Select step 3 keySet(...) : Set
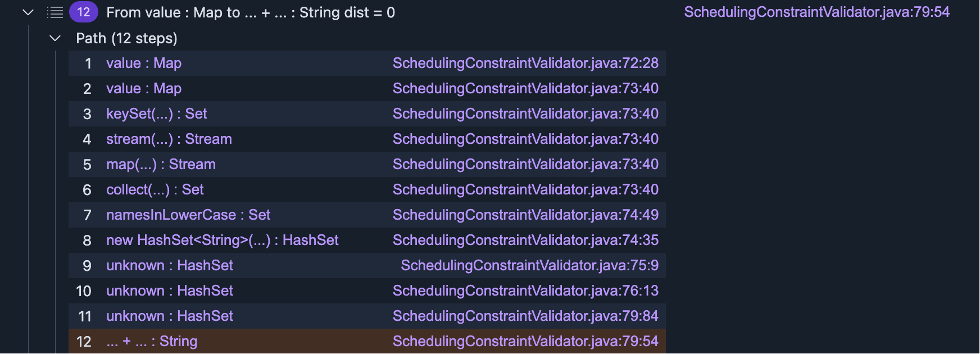 click(157, 114)
